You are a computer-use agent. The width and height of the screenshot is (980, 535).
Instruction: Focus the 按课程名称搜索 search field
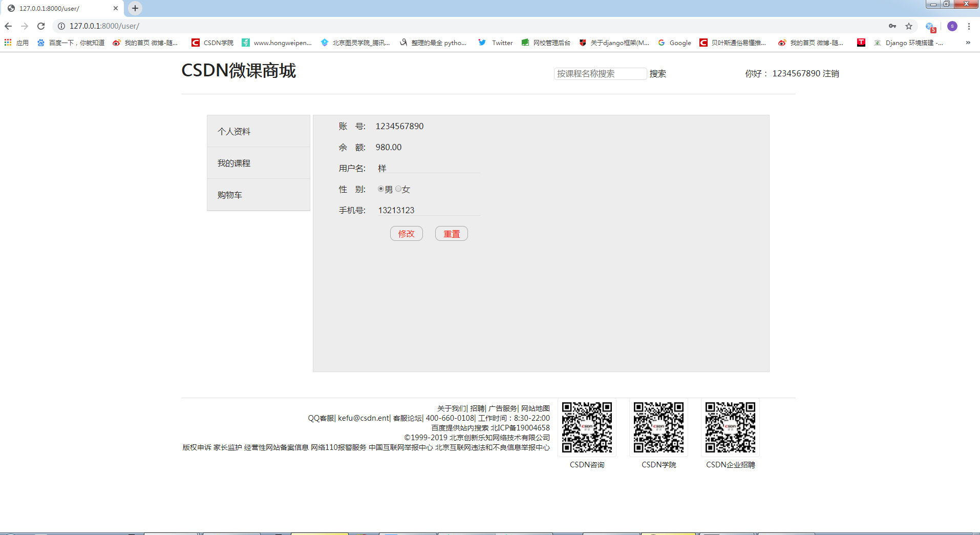[x=600, y=74]
